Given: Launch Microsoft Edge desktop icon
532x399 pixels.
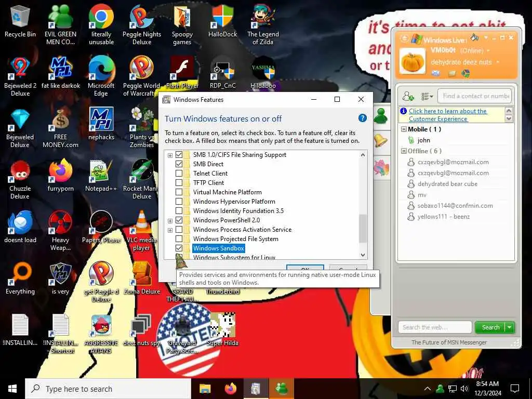Looking at the screenshot, I should [101, 76].
